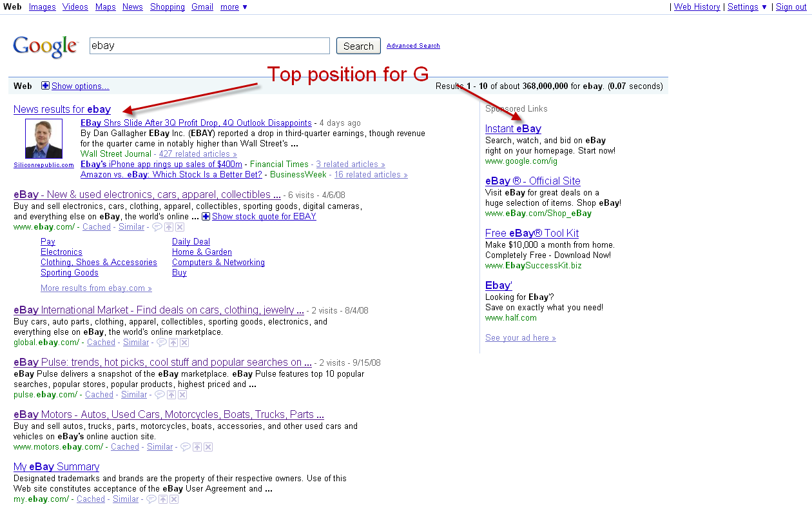Remove the motors.ebay.com result with X icon

pos(208,447)
